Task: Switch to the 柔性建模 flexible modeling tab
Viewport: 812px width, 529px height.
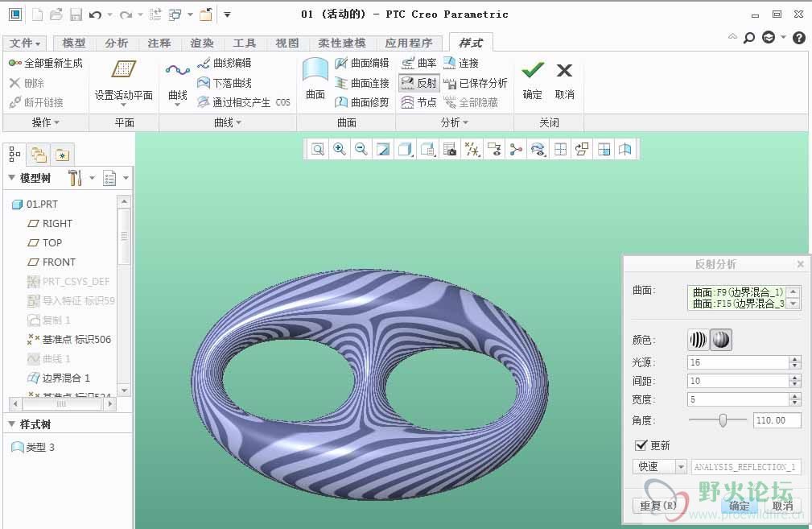Action: [342, 43]
